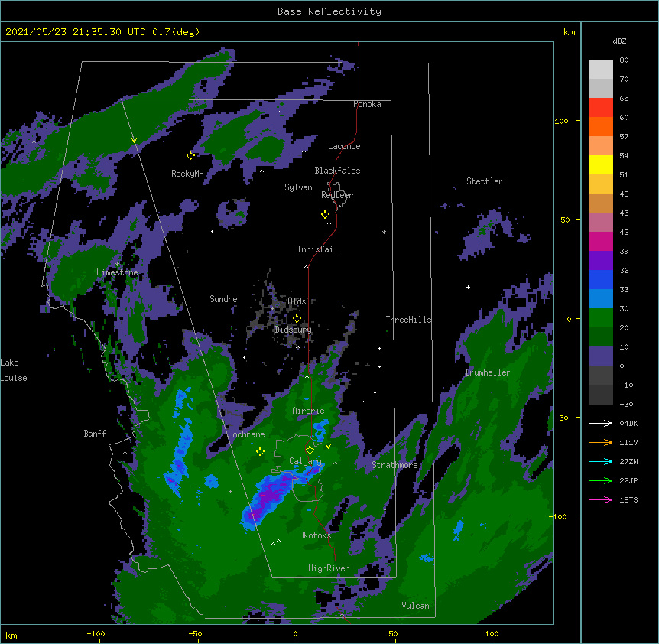
Task: Click the Cochrane label on map
Action: [x=246, y=434]
